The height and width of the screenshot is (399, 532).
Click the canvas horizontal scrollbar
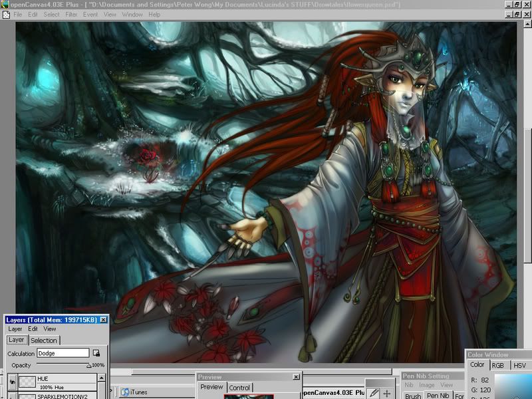click(x=261, y=372)
